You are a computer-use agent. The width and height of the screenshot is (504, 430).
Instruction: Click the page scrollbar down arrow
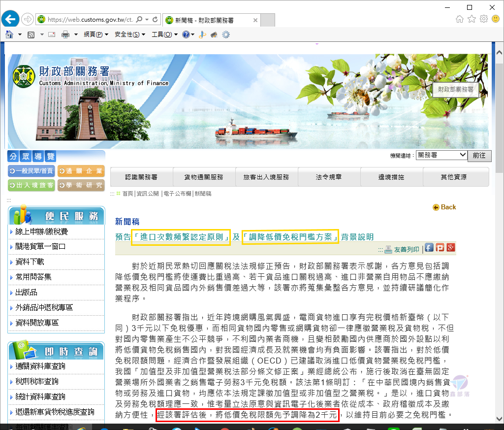coord(499,419)
